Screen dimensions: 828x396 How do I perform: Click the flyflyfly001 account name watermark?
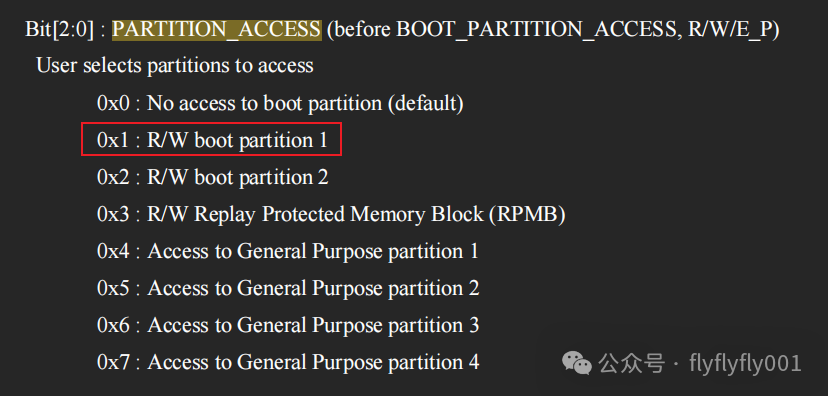745,363
